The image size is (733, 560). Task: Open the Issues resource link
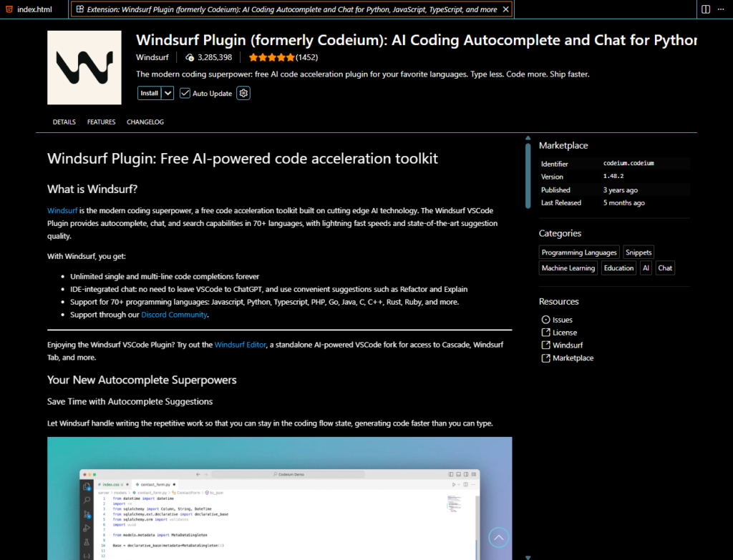click(562, 320)
